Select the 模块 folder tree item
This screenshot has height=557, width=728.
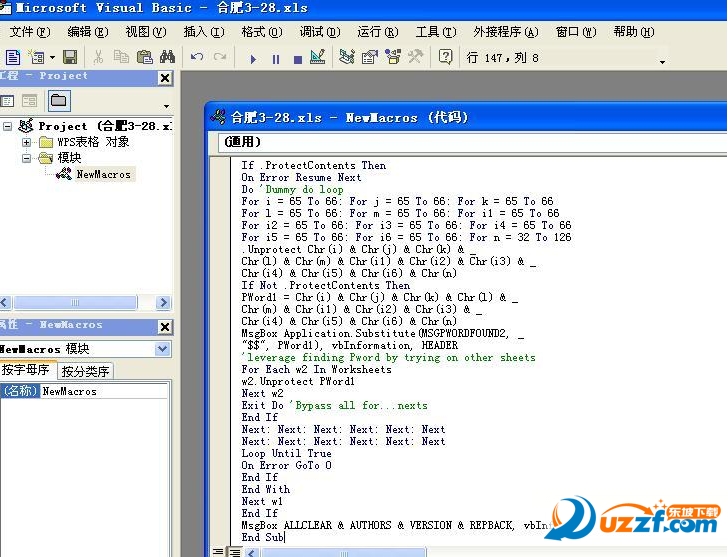pyautogui.click(x=69, y=158)
